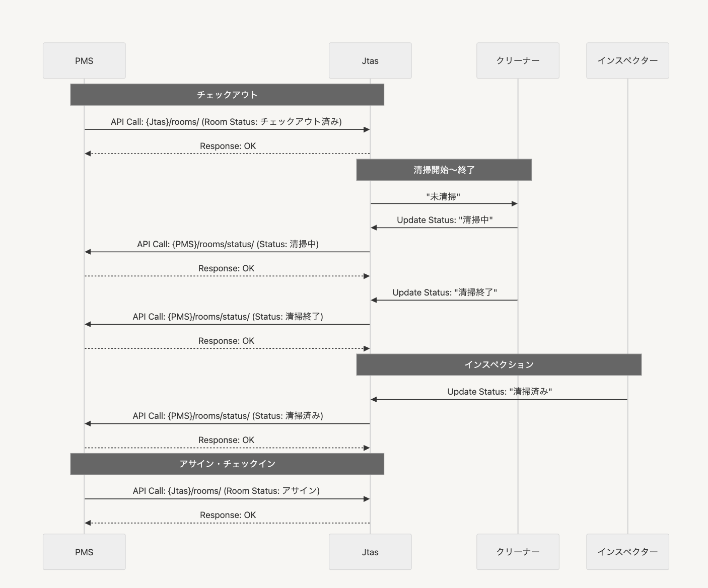Click the top クリーナー participant box
The width and height of the screenshot is (708, 588).
pos(518,60)
